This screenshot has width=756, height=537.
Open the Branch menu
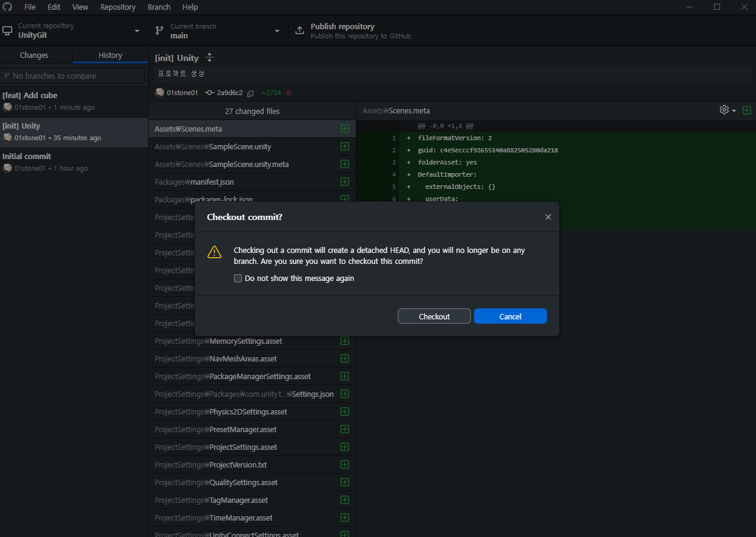pos(159,7)
